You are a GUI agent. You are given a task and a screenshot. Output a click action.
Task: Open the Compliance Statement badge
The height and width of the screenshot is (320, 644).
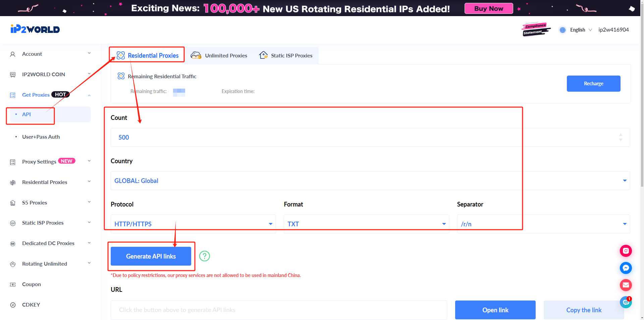click(x=536, y=30)
